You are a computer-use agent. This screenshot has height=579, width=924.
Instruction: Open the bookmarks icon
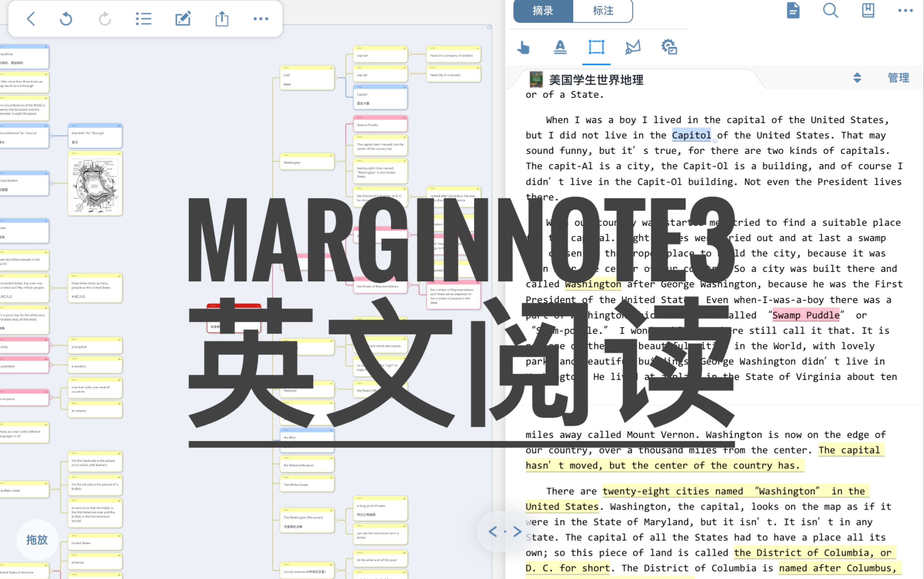(x=868, y=10)
